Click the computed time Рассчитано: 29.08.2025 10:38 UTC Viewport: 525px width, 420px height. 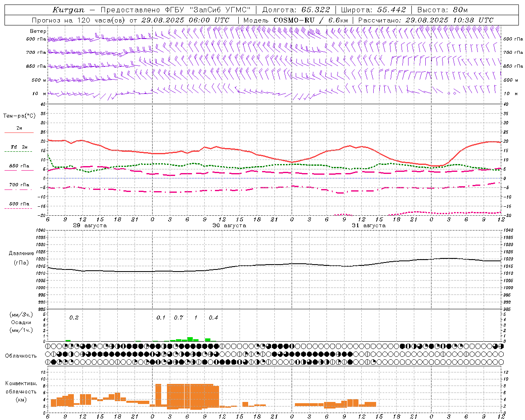[x=426, y=20]
